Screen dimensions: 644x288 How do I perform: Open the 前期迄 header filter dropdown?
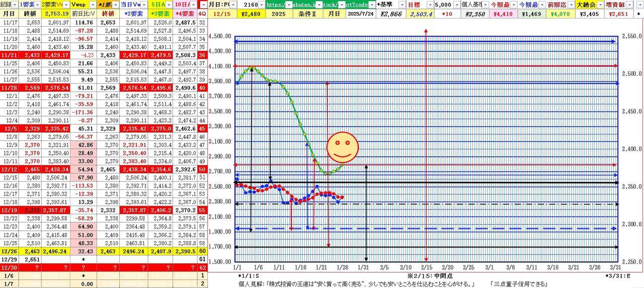[571, 5]
